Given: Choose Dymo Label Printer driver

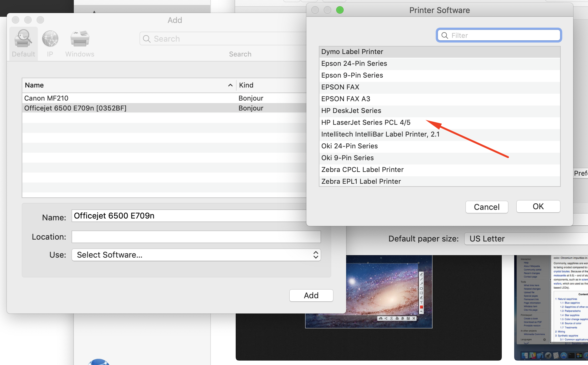Looking at the screenshot, I should [x=439, y=52].
